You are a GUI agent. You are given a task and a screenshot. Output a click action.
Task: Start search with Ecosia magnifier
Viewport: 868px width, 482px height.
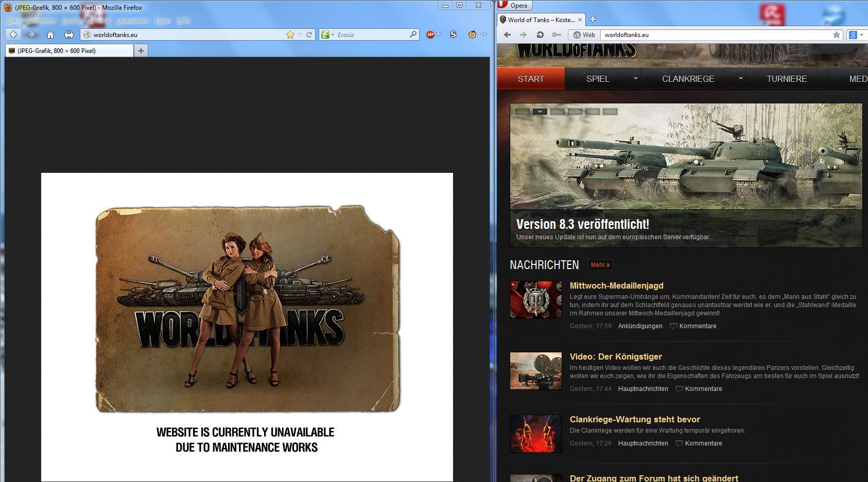(x=413, y=34)
